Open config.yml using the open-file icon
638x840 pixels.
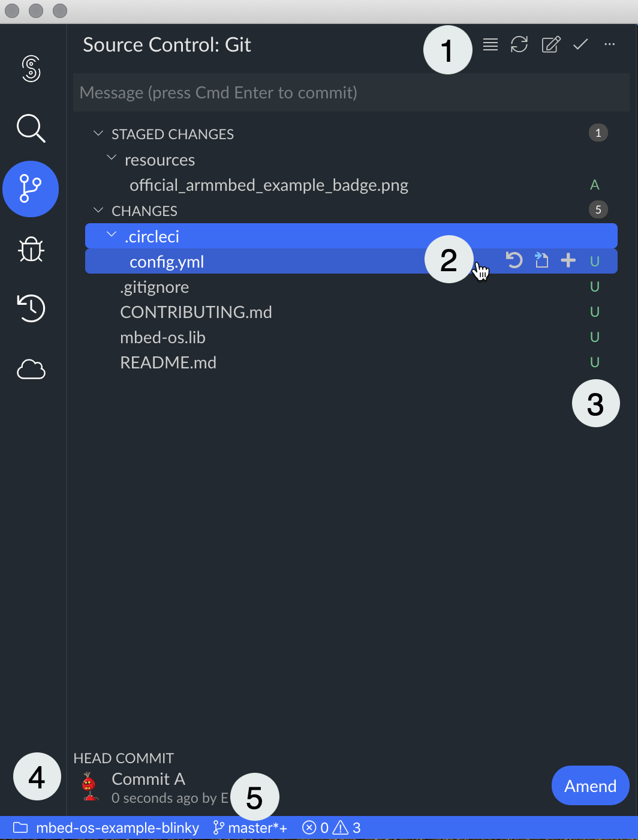pos(541,260)
